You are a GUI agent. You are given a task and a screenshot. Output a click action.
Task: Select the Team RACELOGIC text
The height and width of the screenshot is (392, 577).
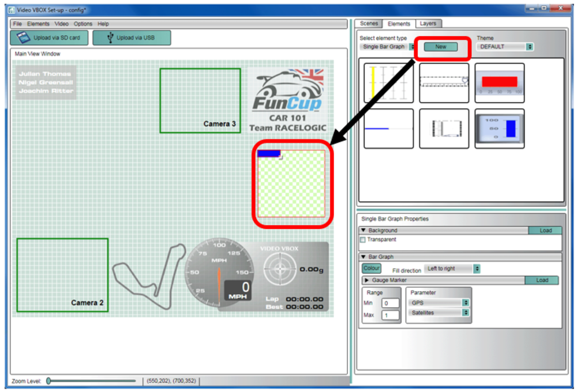(288, 128)
